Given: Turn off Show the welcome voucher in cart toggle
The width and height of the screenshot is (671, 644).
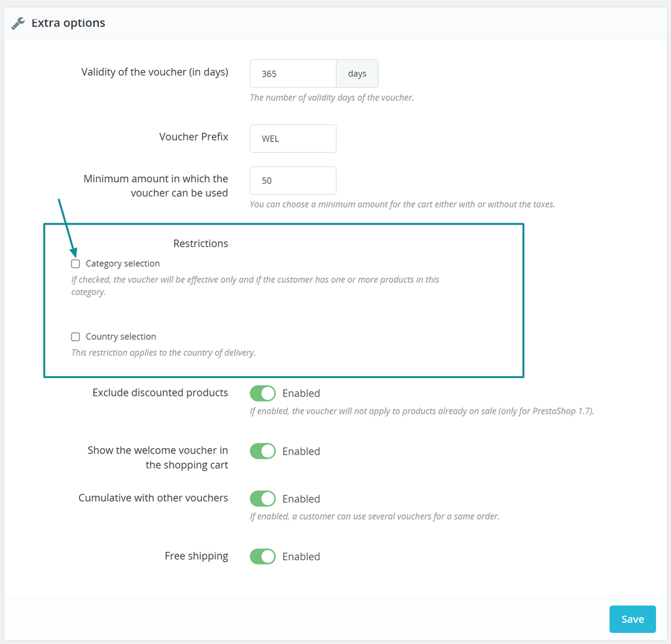Looking at the screenshot, I should pyautogui.click(x=263, y=451).
